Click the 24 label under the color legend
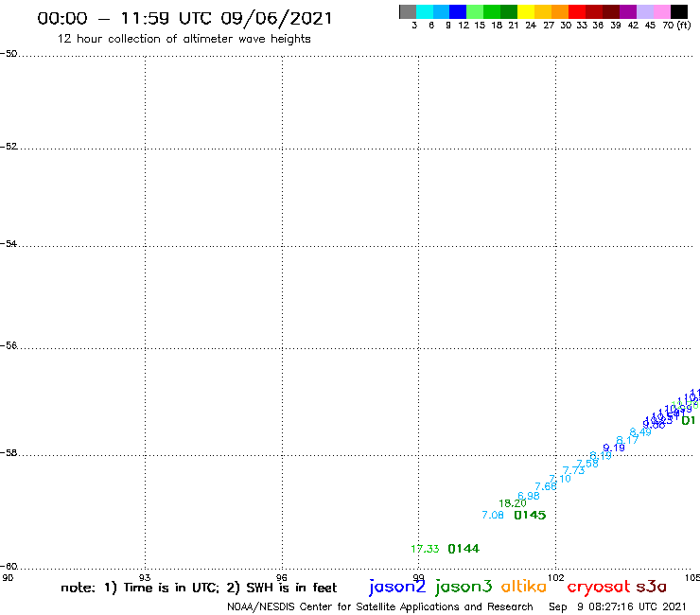The height and width of the screenshot is (615, 700). click(x=531, y=25)
